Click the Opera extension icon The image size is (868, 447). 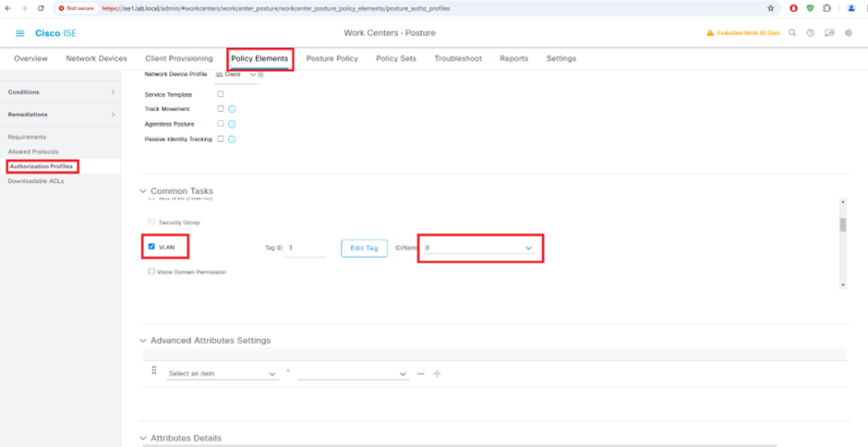(x=794, y=8)
